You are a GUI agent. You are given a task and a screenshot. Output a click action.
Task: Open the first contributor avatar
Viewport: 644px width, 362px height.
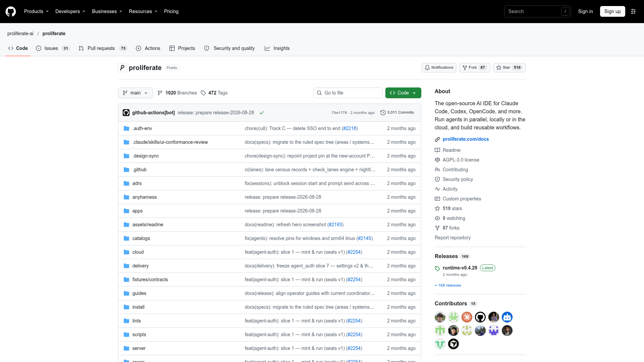(440, 317)
